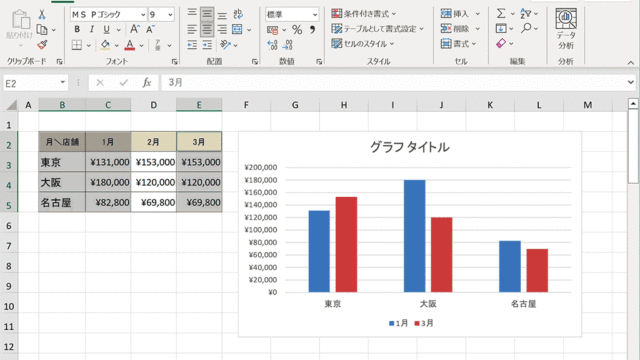The width and height of the screenshot is (640, 360).
Task: Click the Cut scissors icon
Action: pos(42,14)
